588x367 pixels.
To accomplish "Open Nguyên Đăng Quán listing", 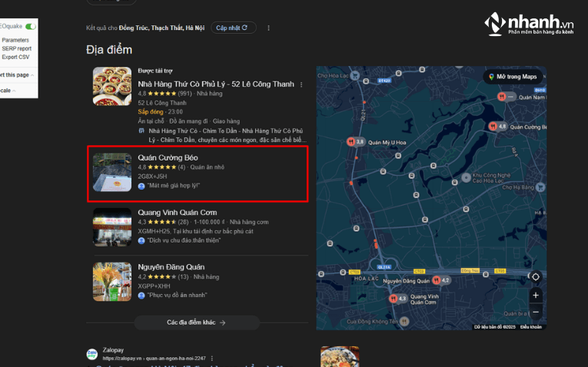I will [x=171, y=267].
